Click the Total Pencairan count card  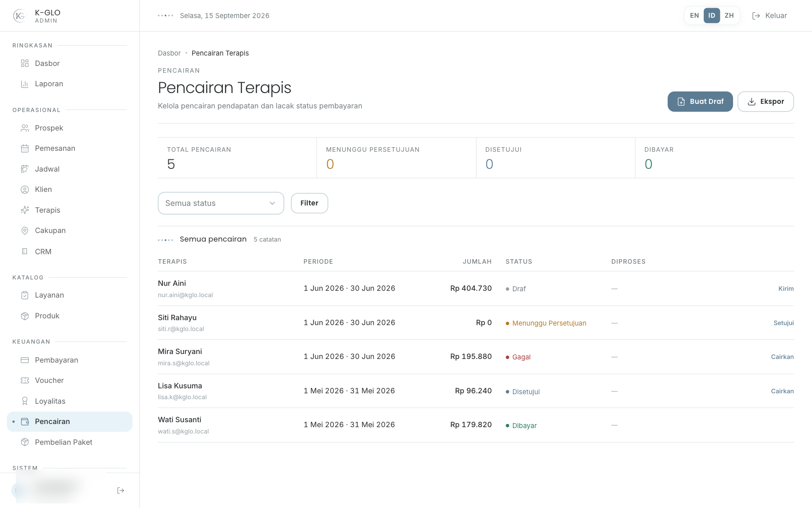237,158
